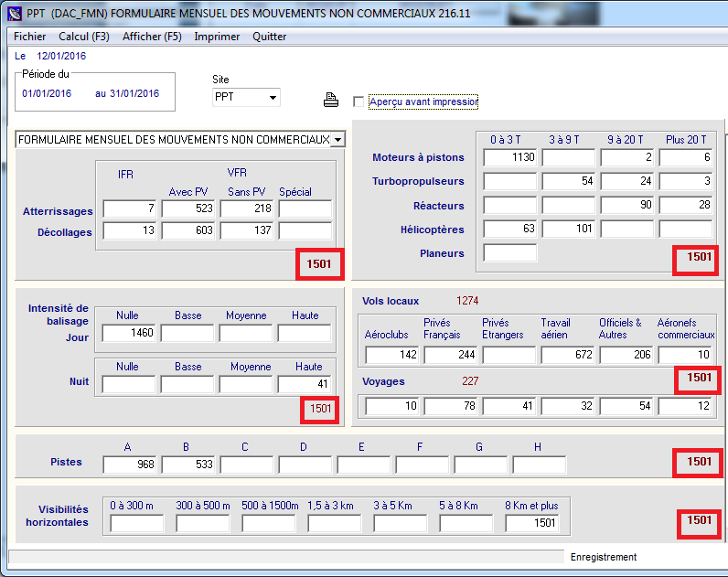The height and width of the screenshot is (577, 728).
Task: Select the Imprimer menu item
Action: [x=217, y=37]
